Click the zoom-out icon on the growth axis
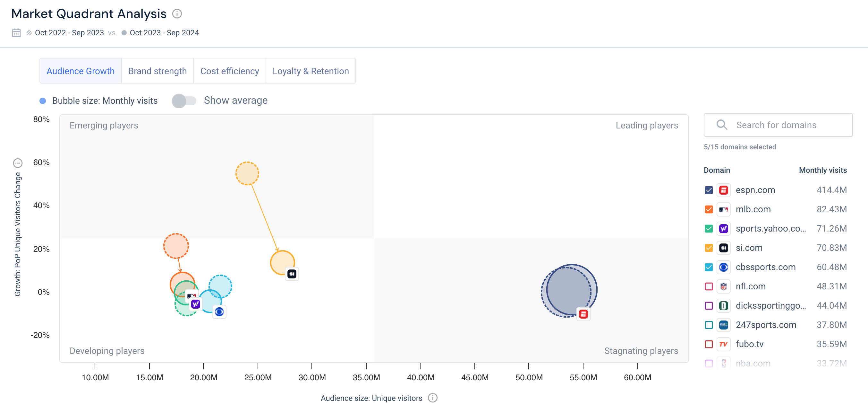The height and width of the screenshot is (413, 868). pyautogui.click(x=18, y=163)
